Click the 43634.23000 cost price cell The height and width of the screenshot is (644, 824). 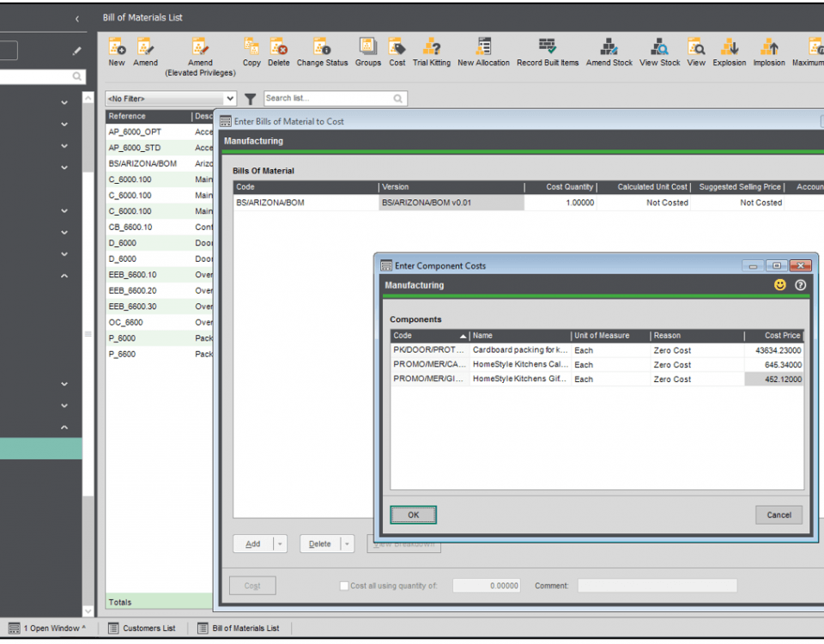(x=774, y=350)
